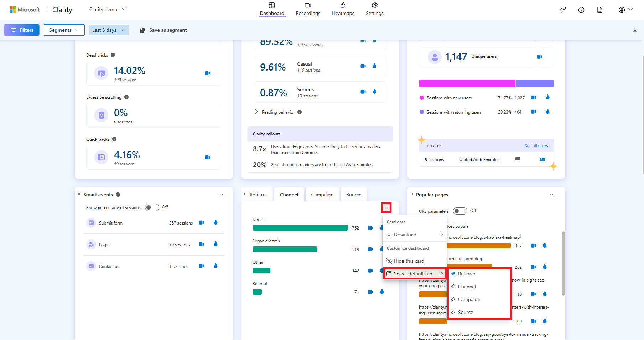This screenshot has width=644, height=340.
Task: Toggle Show percentage of sessions switch
Action: [x=152, y=207]
